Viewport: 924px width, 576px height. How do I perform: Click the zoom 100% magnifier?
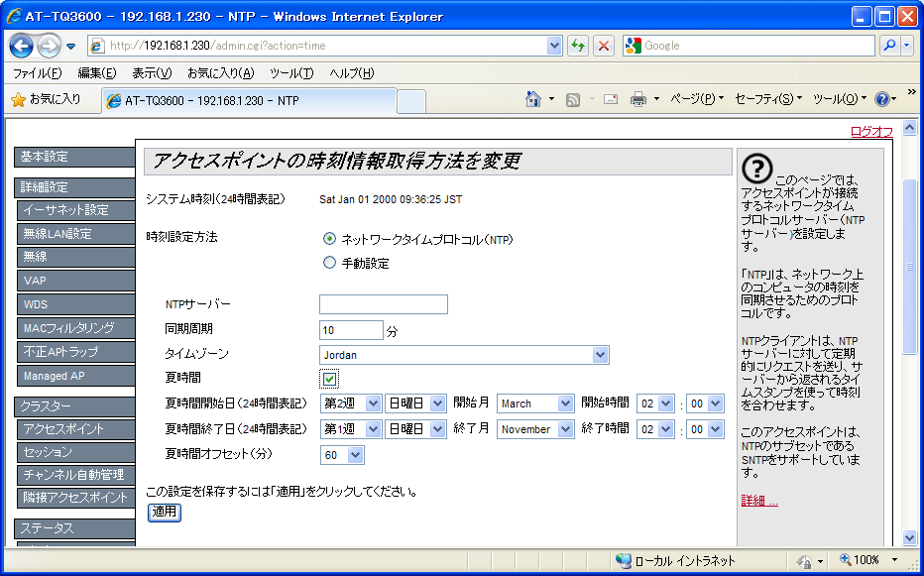[845, 559]
